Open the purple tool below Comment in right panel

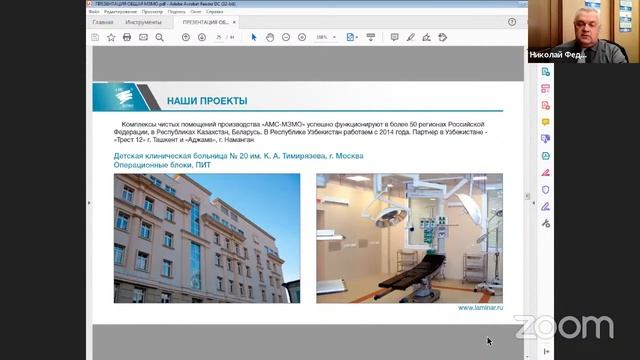coord(546,139)
